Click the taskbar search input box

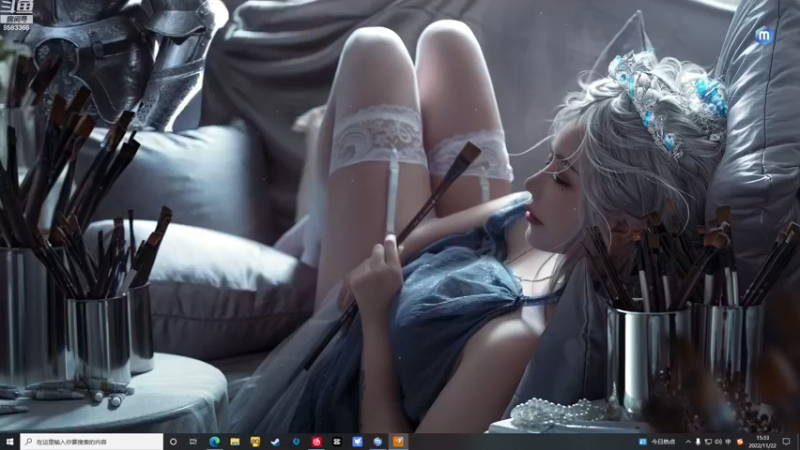[x=92, y=441]
